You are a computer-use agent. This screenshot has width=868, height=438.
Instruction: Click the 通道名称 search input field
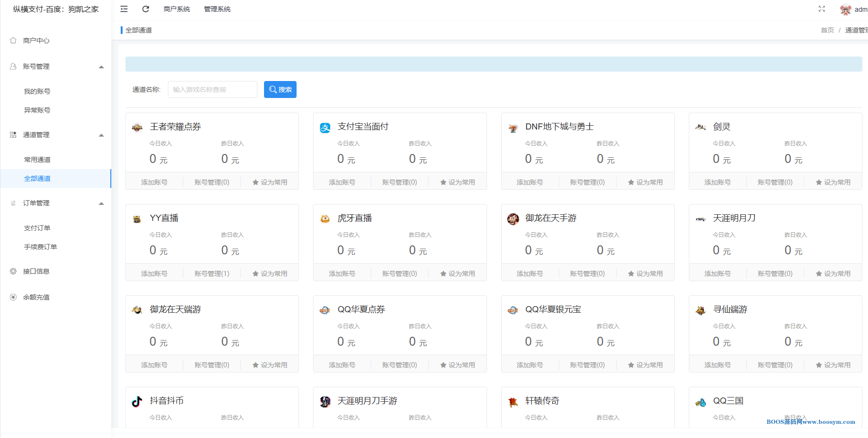click(213, 89)
